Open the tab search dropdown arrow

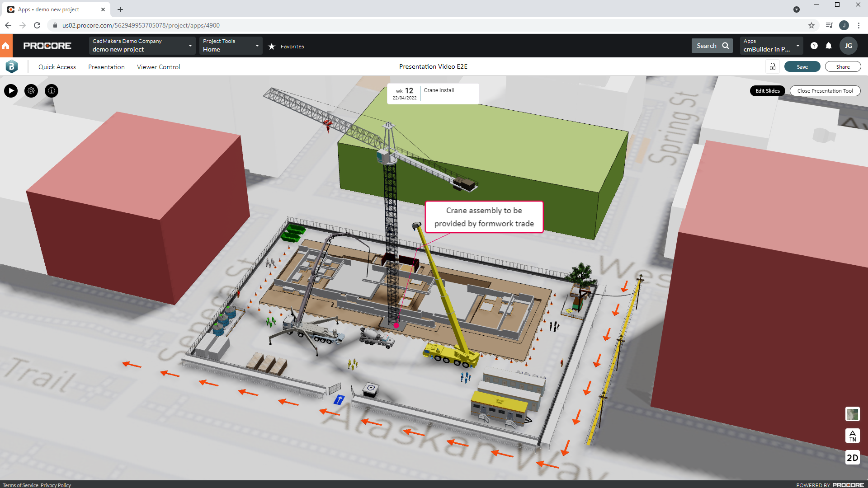click(797, 9)
